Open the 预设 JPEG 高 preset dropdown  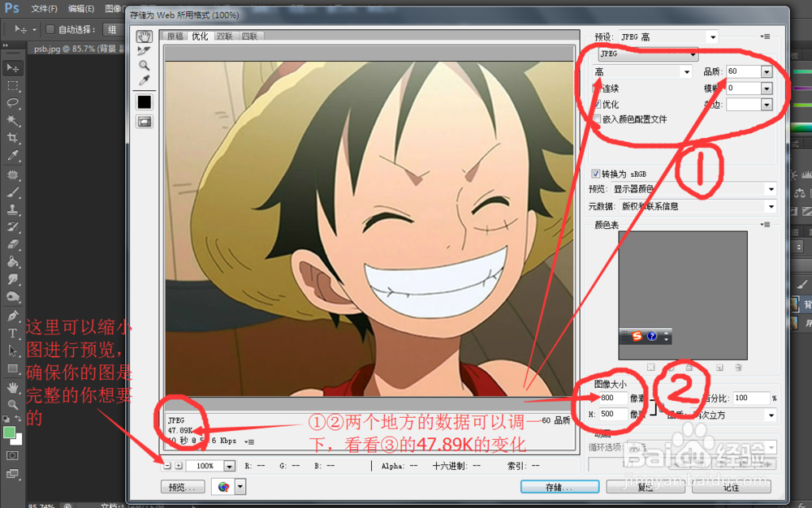coord(668,37)
